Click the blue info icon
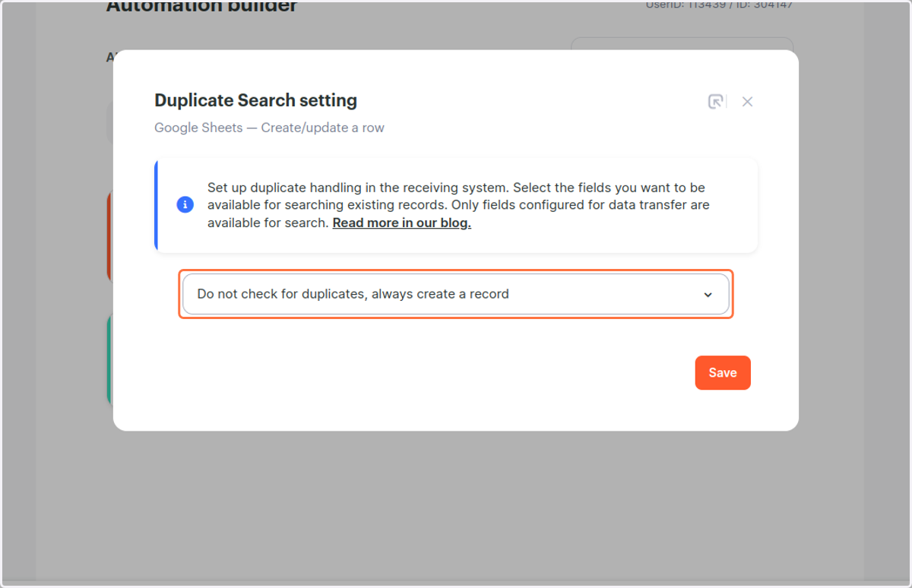 click(185, 205)
